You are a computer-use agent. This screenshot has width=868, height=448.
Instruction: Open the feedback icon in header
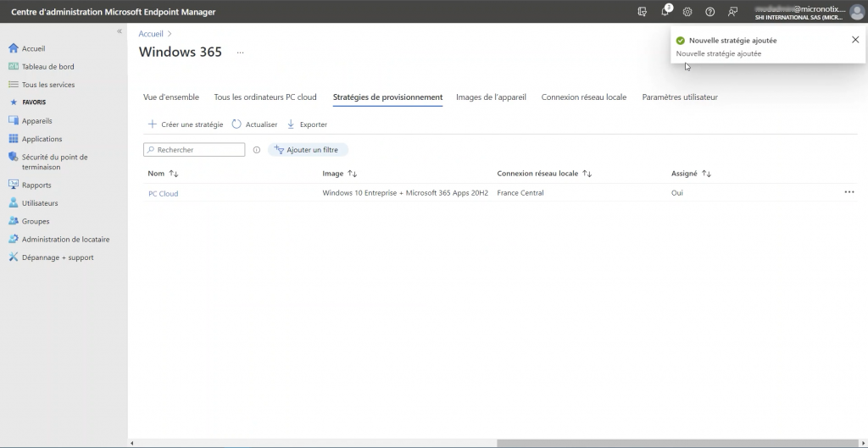coord(733,12)
